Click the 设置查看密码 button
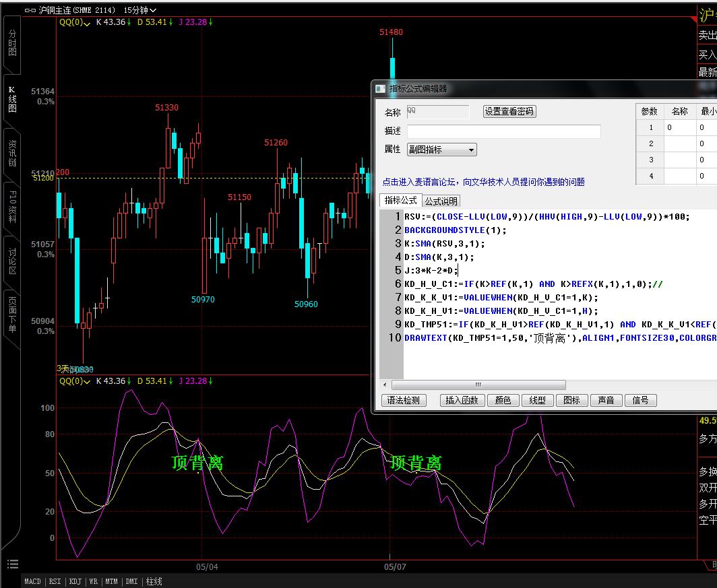The width and height of the screenshot is (717, 588). pyautogui.click(x=509, y=112)
